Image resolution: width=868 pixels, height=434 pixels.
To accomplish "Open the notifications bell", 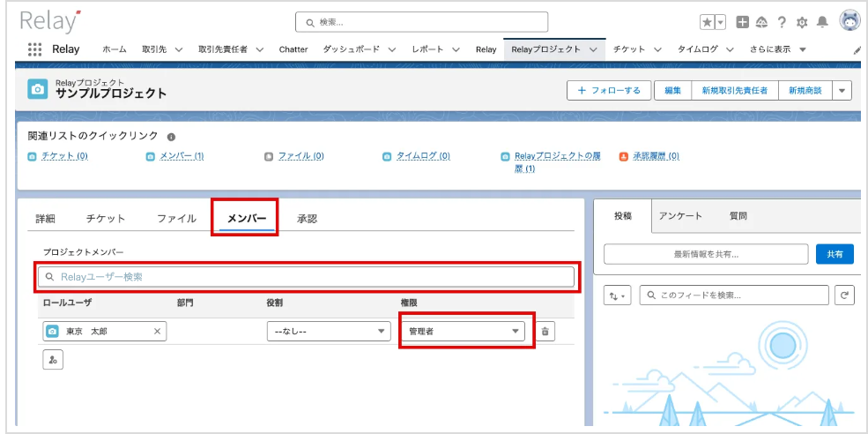I will pos(822,22).
